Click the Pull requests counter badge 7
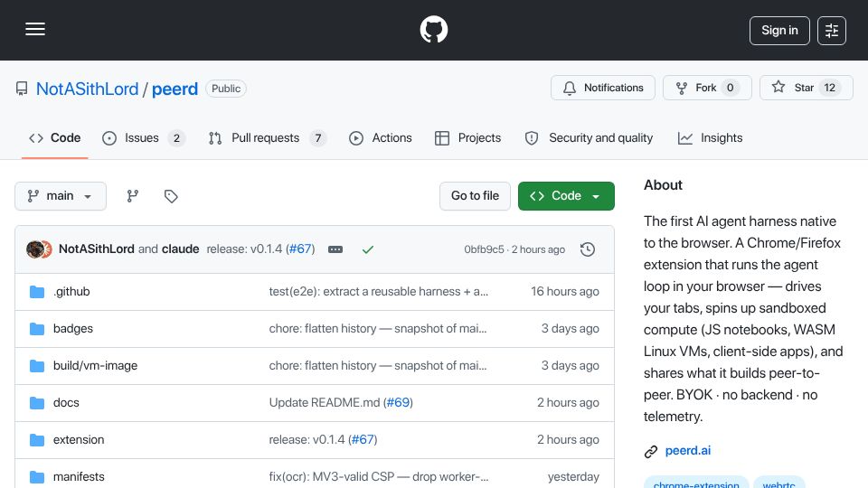Screen dimensions: 868x488 coord(317,138)
